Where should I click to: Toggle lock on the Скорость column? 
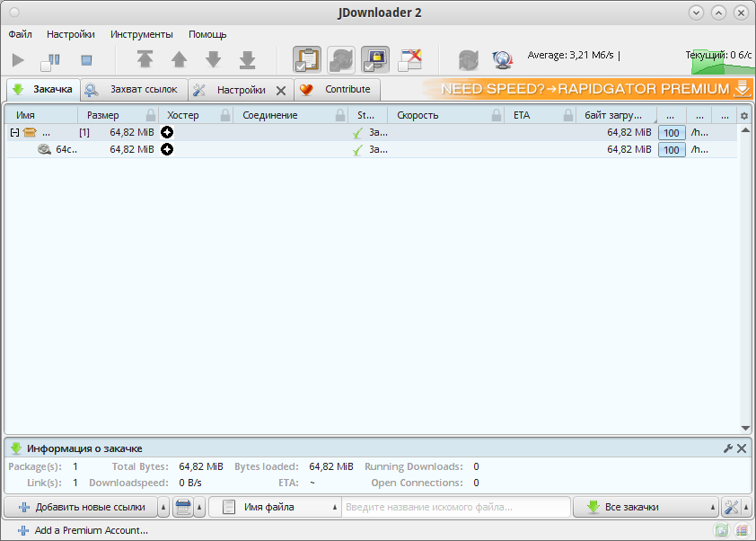point(497,115)
